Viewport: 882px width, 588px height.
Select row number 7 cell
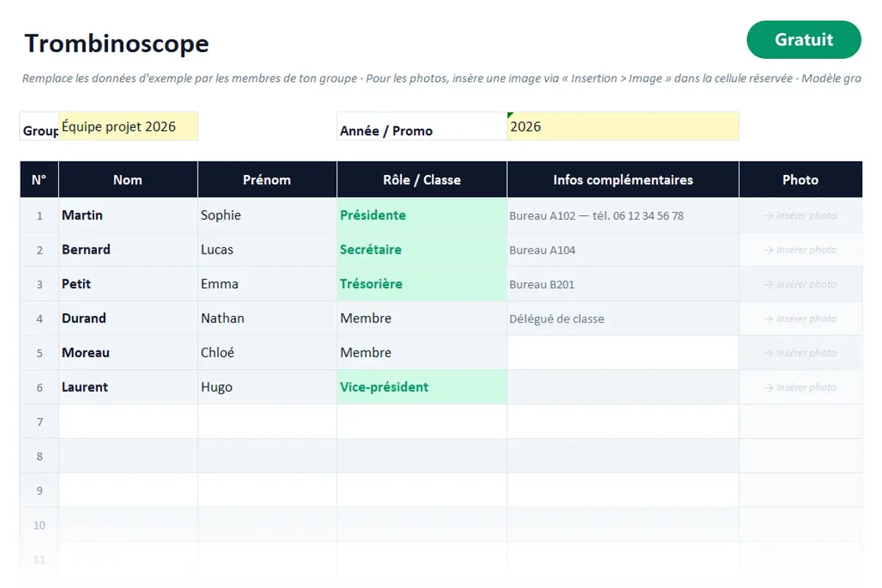point(39,422)
